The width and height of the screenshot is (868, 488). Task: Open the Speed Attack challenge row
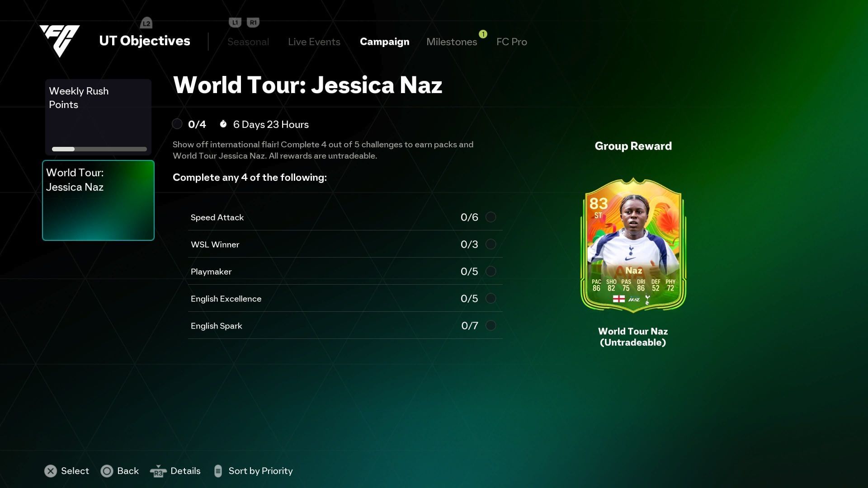(345, 217)
